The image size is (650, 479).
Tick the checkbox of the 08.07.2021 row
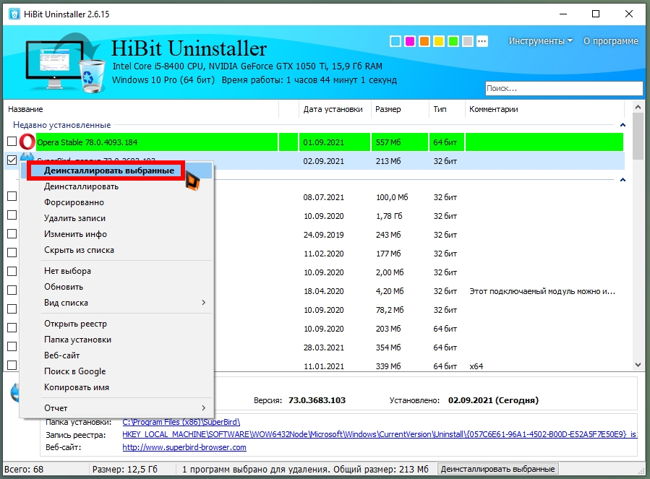point(12,196)
